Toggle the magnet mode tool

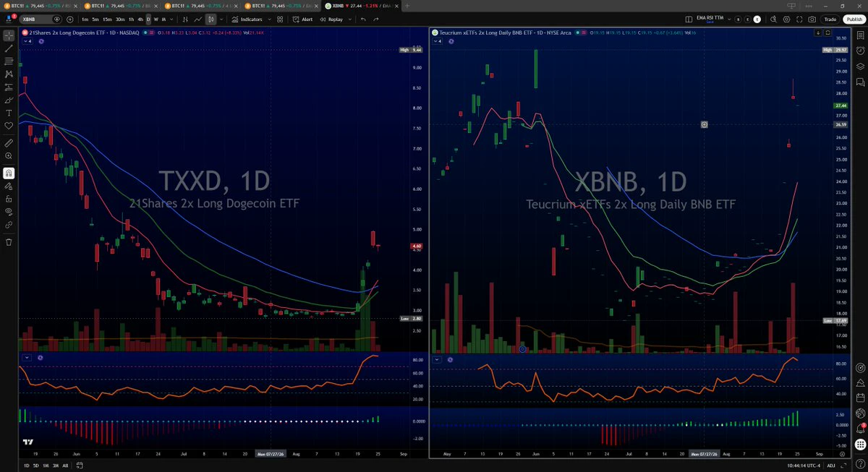tap(9, 173)
